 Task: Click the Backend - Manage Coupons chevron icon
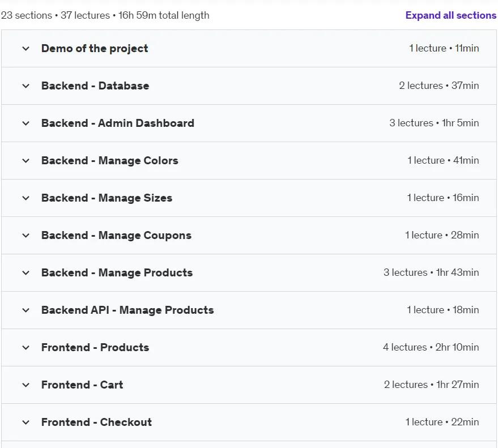[25, 236]
